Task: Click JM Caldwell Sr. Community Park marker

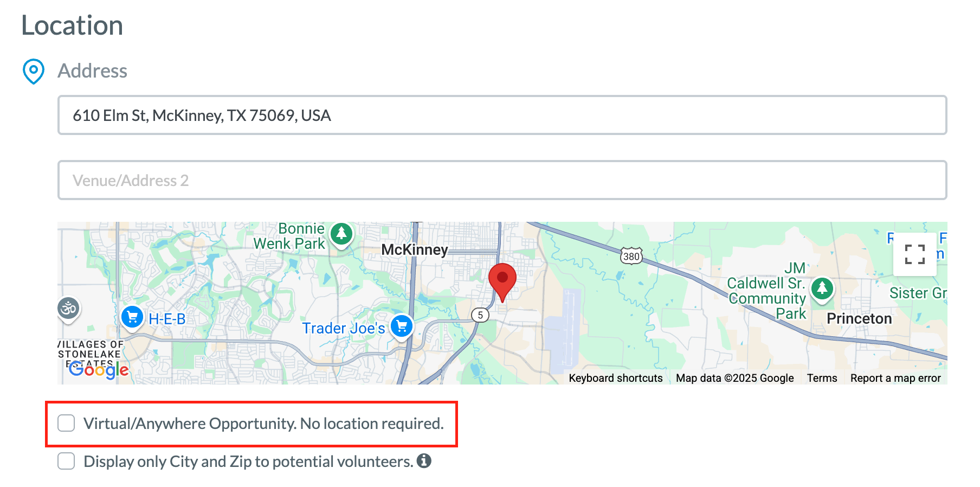Action: click(822, 289)
